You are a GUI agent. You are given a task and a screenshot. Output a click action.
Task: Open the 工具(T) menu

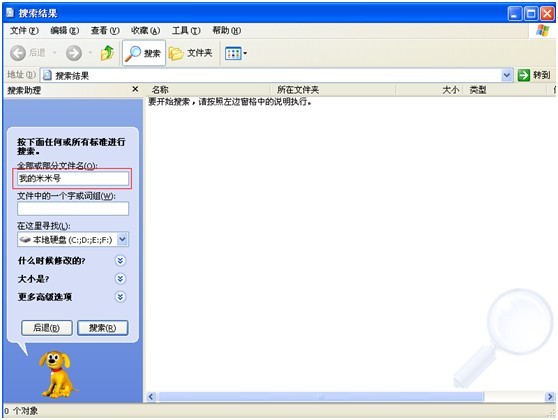pyautogui.click(x=186, y=31)
